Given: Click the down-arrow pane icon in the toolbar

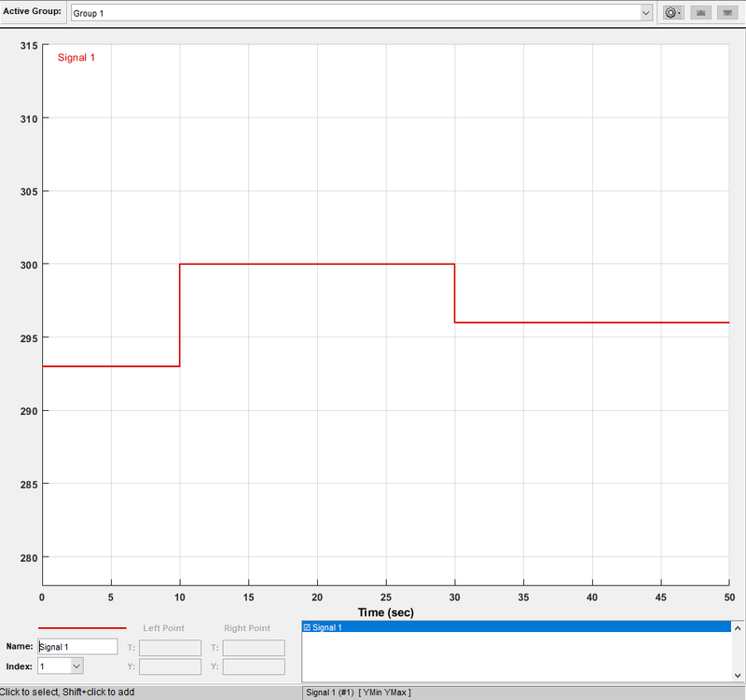Looking at the screenshot, I should click(726, 12).
